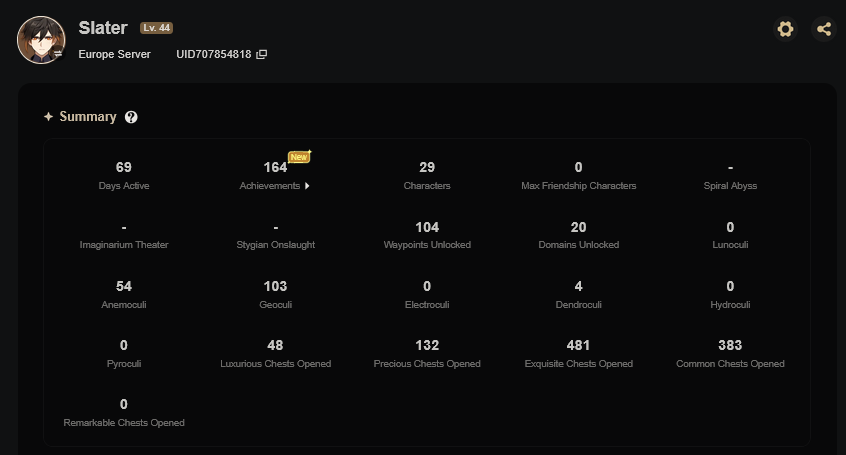Click the Exquisite Chests Opened stat
The height and width of the screenshot is (455, 846).
(578, 354)
